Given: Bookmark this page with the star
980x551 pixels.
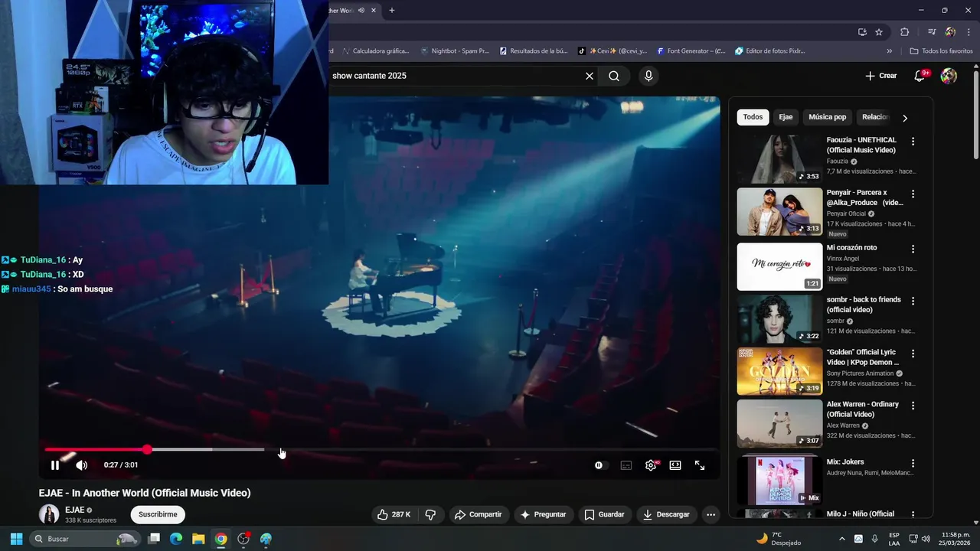Looking at the screenshot, I should tap(879, 32).
